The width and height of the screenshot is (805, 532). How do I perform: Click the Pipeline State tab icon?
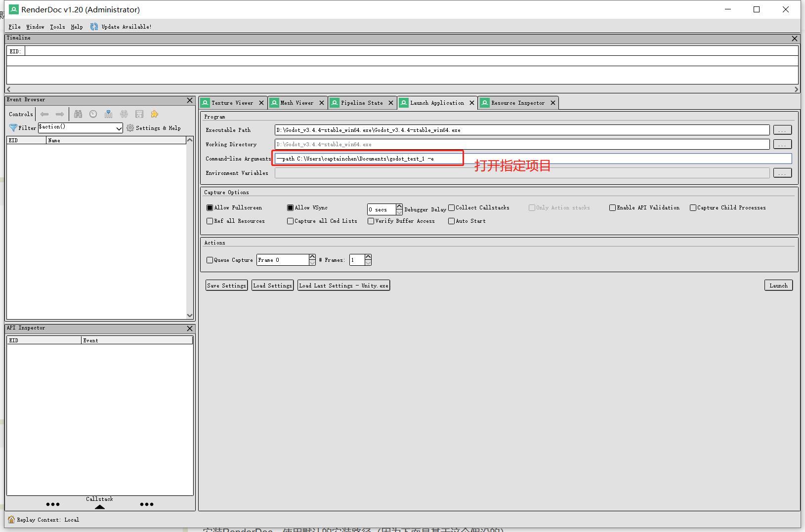pyautogui.click(x=335, y=103)
